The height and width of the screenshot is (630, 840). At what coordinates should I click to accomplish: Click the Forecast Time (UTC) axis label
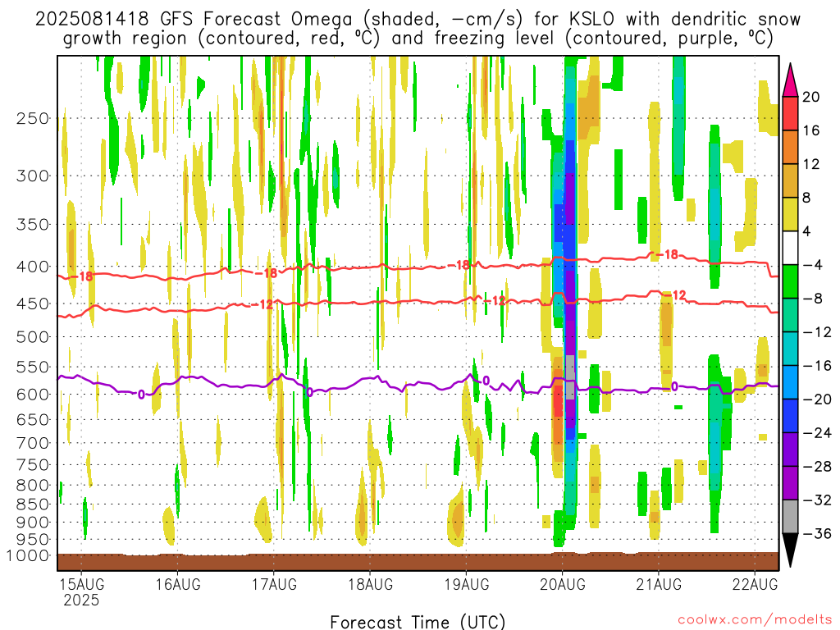[418, 622]
